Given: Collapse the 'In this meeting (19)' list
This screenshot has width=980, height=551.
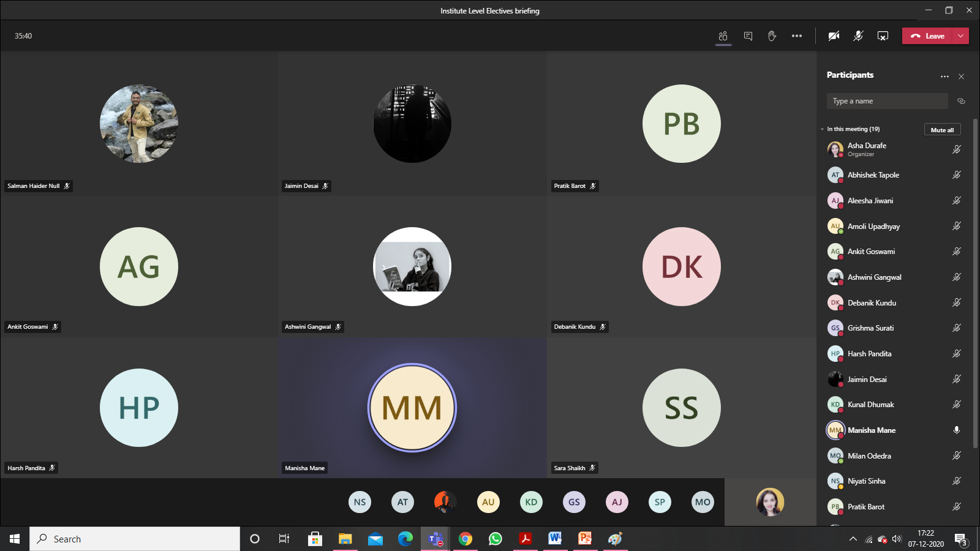Looking at the screenshot, I should 823,129.
